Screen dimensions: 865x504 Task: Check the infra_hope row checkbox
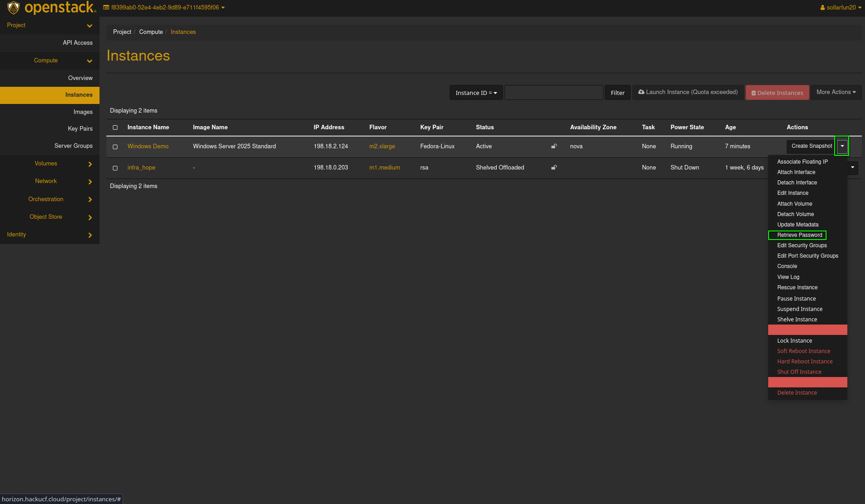pos(115,168)
